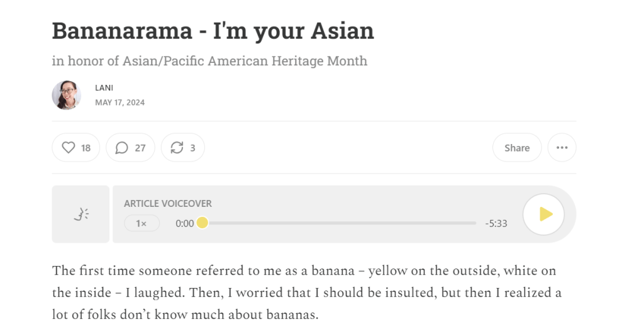
Task: Click the 0:00 elapsed time label
Action: [185, 223]
